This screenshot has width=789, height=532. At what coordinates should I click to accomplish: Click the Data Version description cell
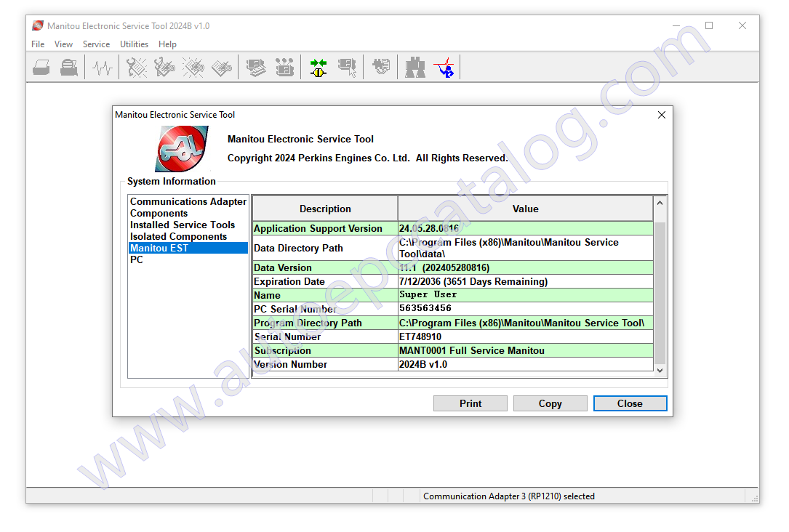[325, 267]
